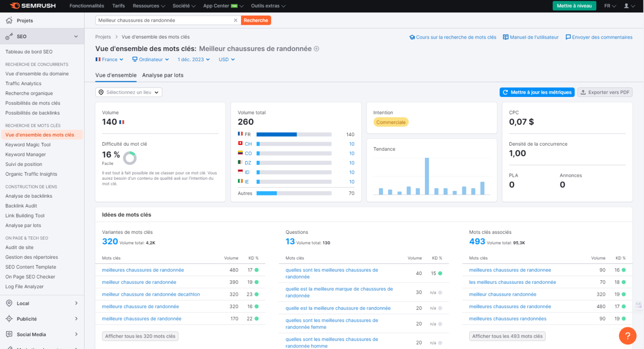Open Traffic Analytics in sidebar
The image size is (644, 349).
(x=23, y=83)
